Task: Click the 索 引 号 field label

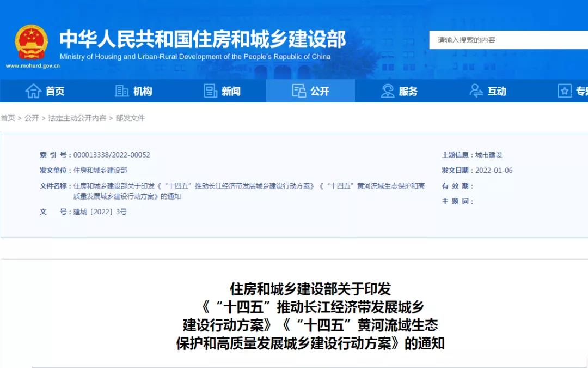Action: 56,155
